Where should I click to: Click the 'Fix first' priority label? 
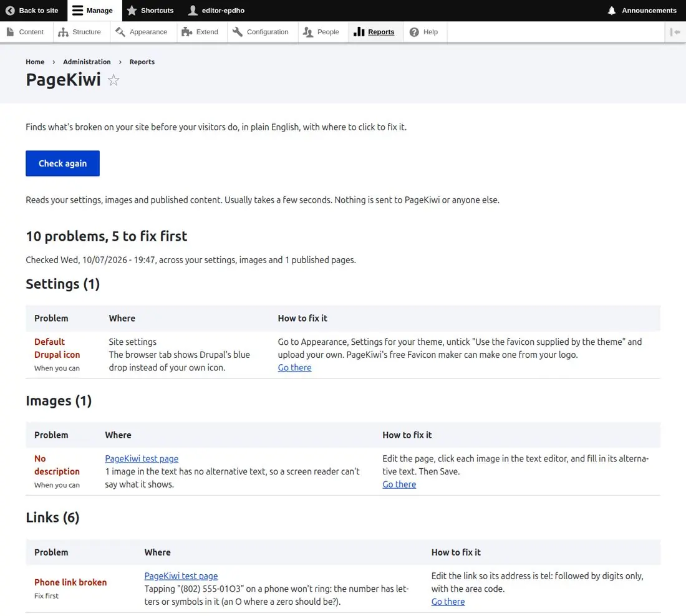pos(46,596)
